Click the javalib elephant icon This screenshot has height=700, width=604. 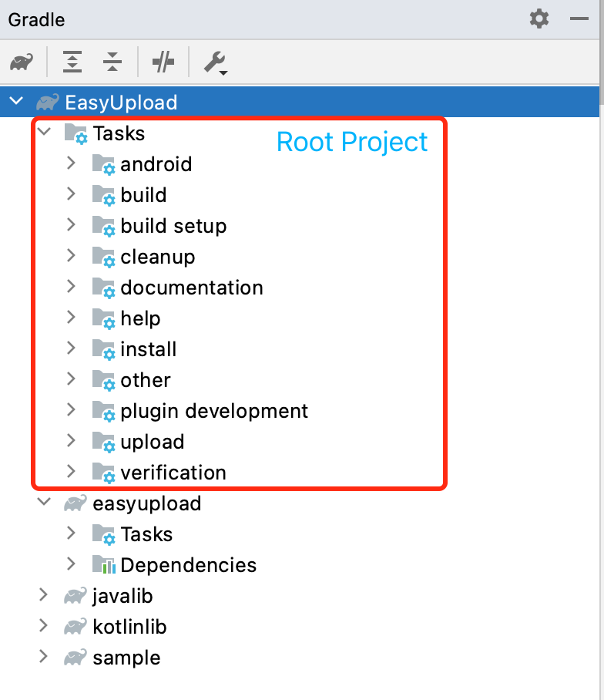pos(75,595)
